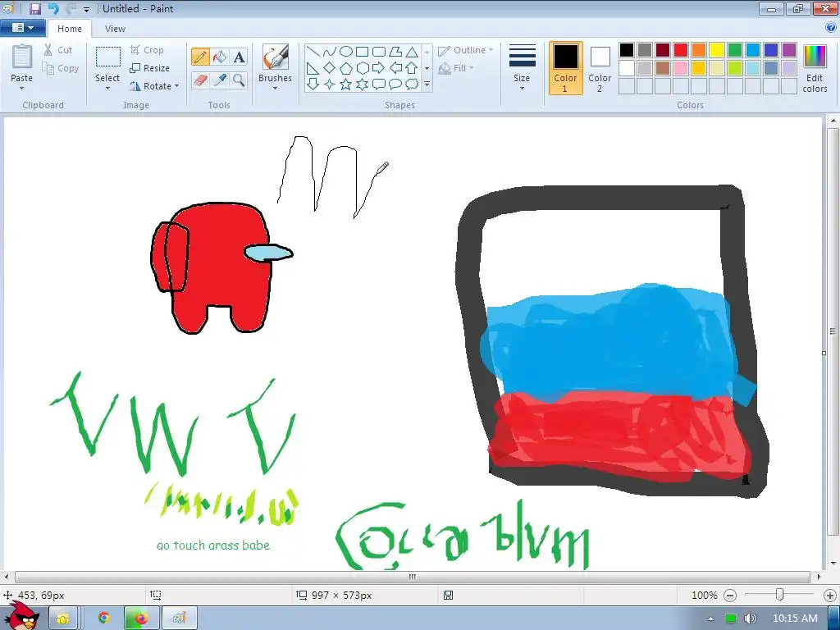Choose the Down arrow shape

coord(313,84)
